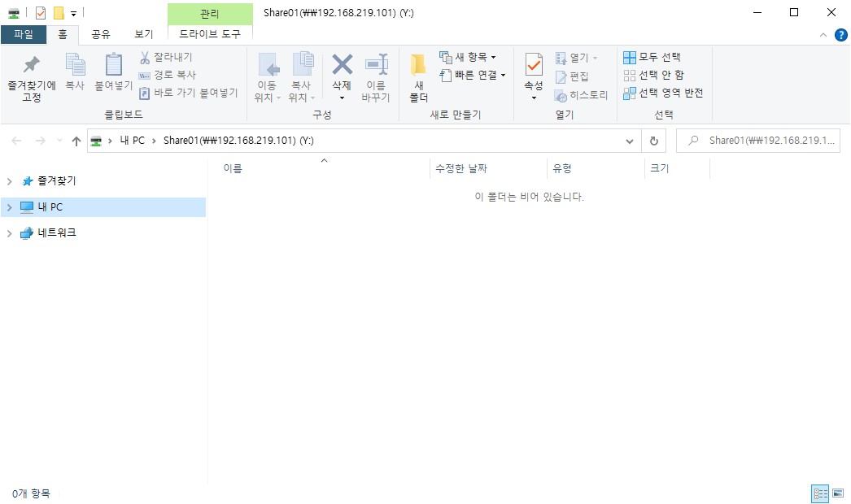This screenshot has width=851, height=504.
Task: Expand the Quick access (즐겨찾기) tree node
Action: (9, 181)
